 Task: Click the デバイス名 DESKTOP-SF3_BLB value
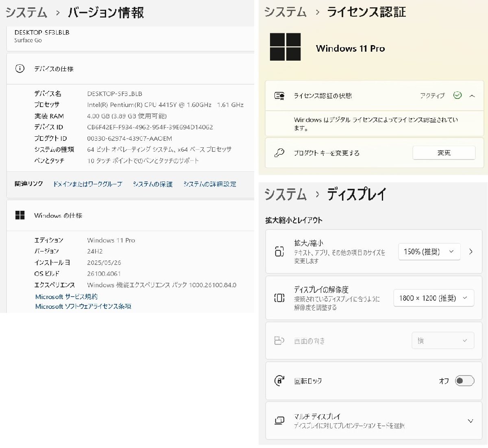coord(115,94)
